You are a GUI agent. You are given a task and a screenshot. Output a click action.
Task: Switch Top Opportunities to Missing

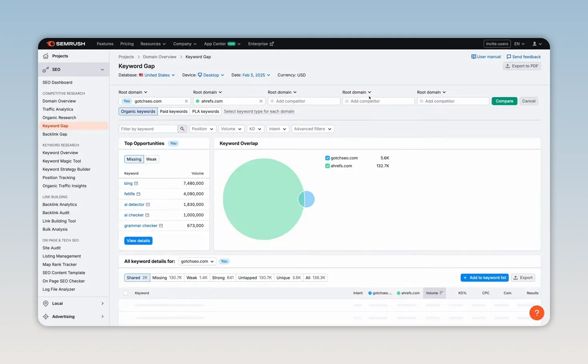[134, 159]
